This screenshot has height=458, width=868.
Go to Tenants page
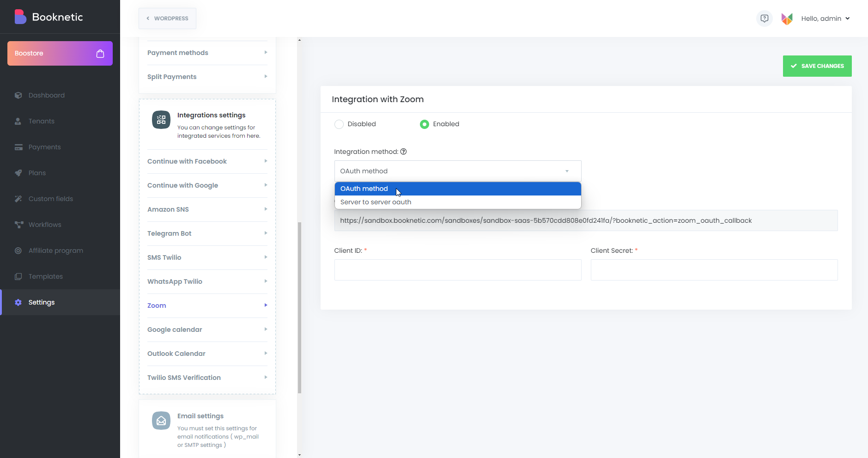pyautogui.click(x=60, y=121)
